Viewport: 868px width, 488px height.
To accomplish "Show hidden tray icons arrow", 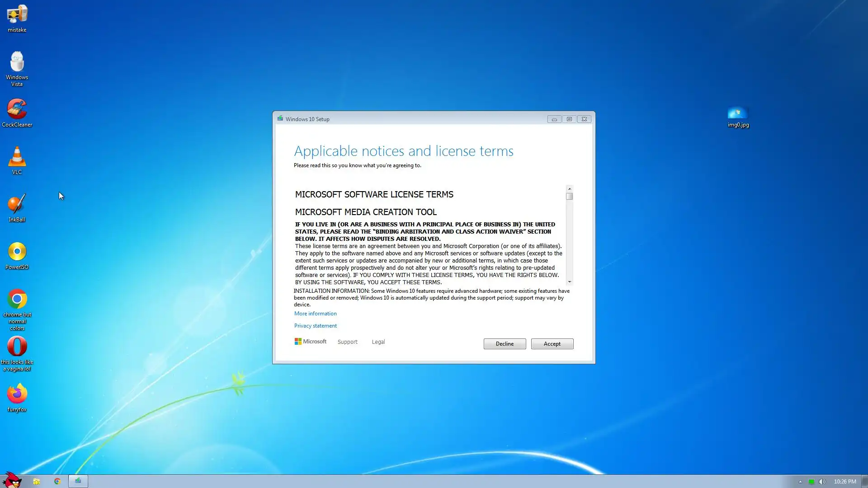I will (x=800, y=482).
